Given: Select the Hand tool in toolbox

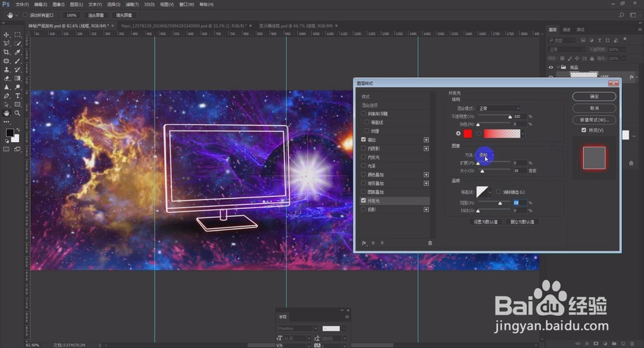Looking at the screenshot, I should 6,113.
